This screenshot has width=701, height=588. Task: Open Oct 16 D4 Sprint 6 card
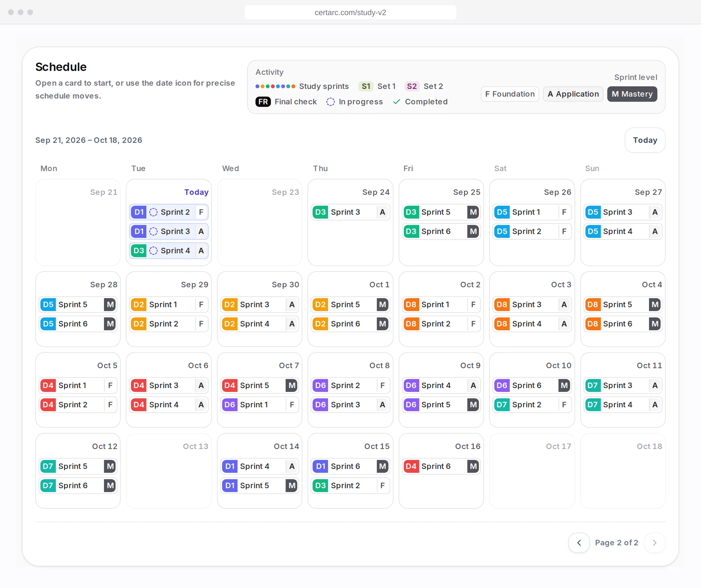pyautogui.click(x=441, y=466)
